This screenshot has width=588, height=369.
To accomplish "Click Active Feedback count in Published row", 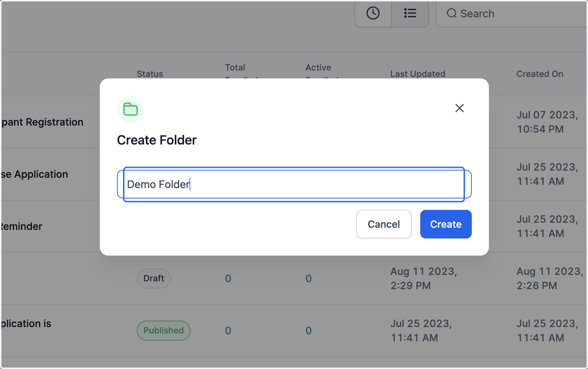I will (308, 331).
